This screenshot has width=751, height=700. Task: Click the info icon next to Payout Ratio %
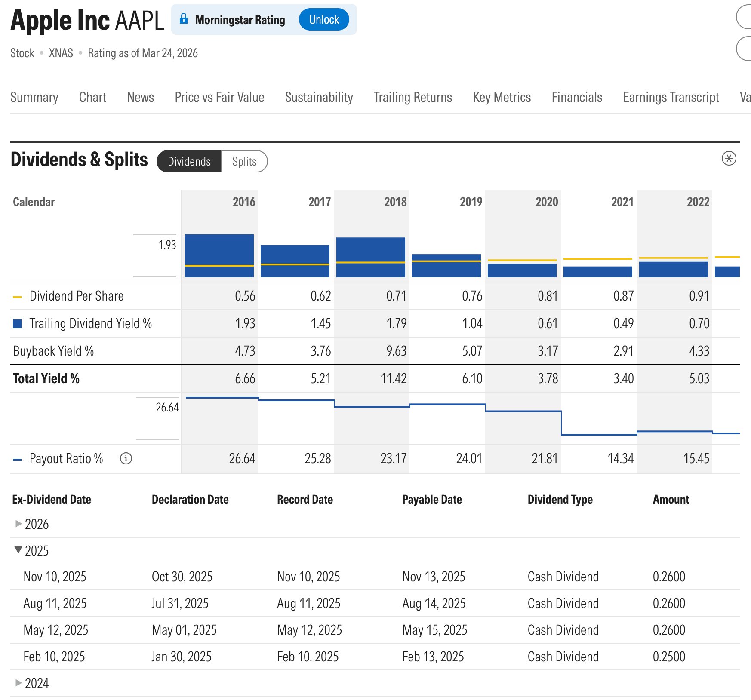[125, 458]
